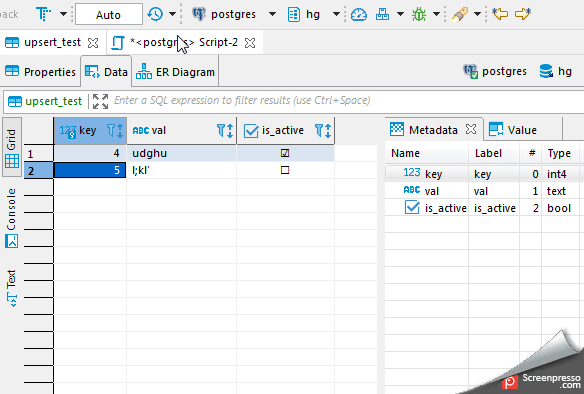
Task: Open the Data tab
Action: pos(106,72)
